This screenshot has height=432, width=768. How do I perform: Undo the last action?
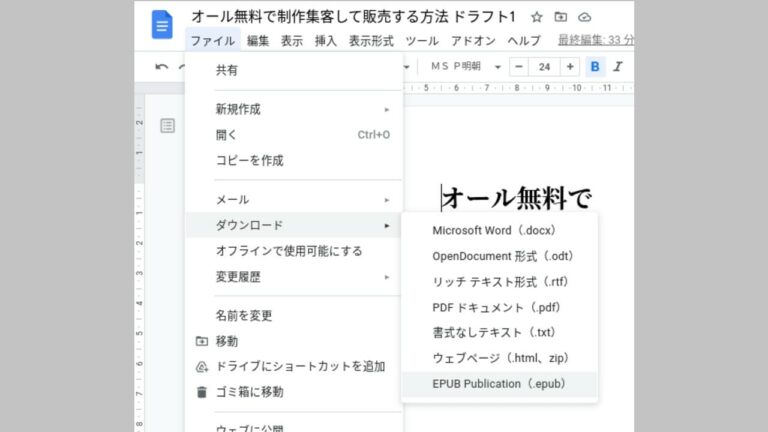pyautogui.click(x=162, y=67)
